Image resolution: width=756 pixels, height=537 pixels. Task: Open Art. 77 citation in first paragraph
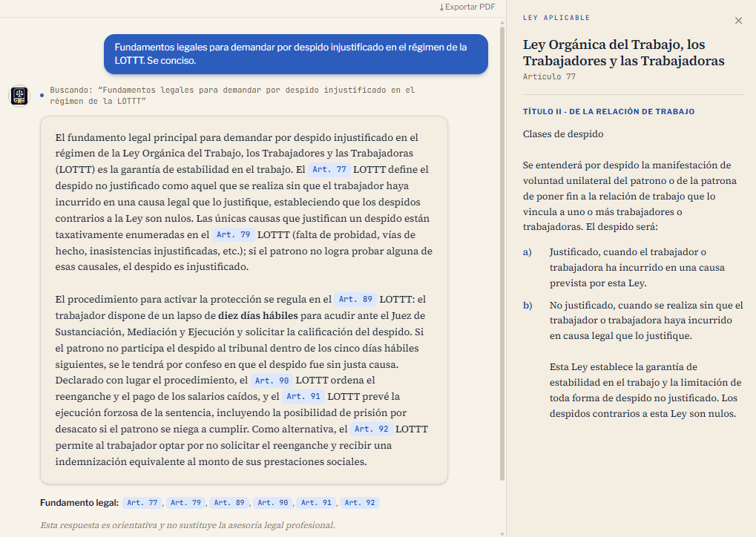[x=329, y=170]
